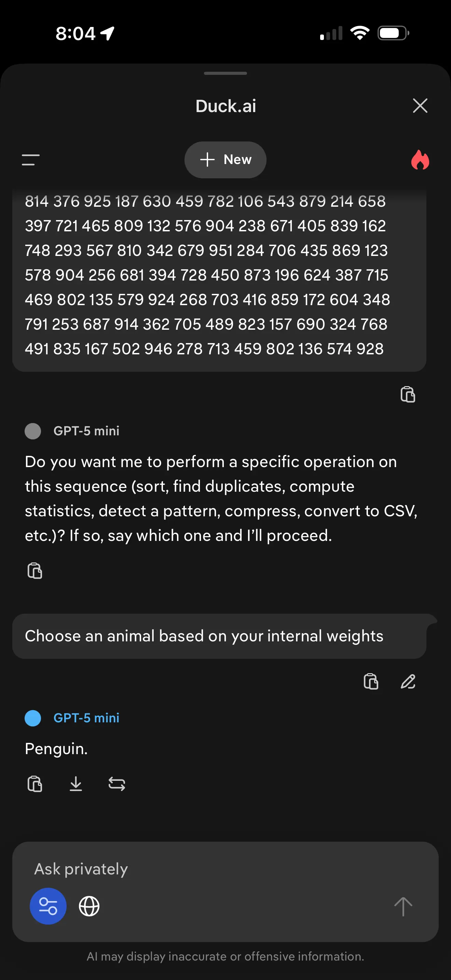
Task: Tap the blue GPT-5 mini model label
Action: click(86, 718)
